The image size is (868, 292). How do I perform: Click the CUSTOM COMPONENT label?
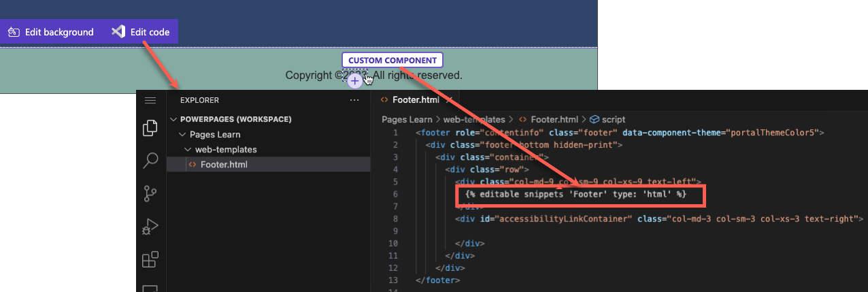point(393,61)
